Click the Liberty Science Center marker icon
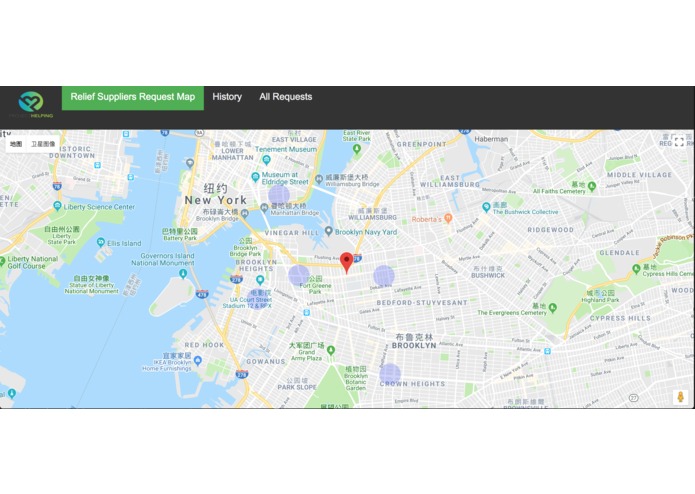Viewport: 695px width, 494px height. coord(57,206)
